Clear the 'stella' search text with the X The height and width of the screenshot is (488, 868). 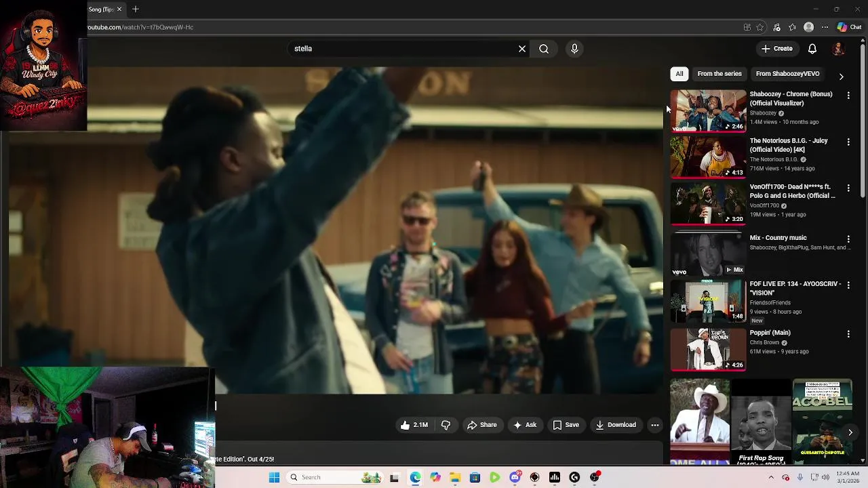tap(522, 49)
